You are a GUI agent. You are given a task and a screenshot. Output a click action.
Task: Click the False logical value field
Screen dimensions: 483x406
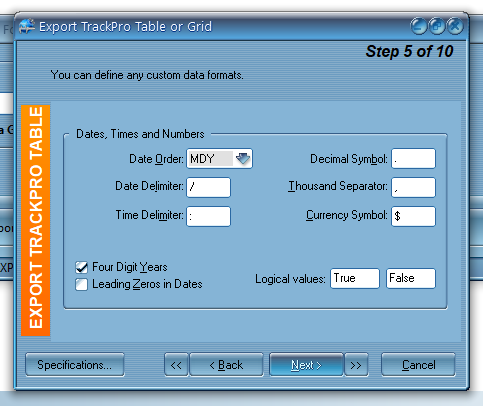pos(411,278)
